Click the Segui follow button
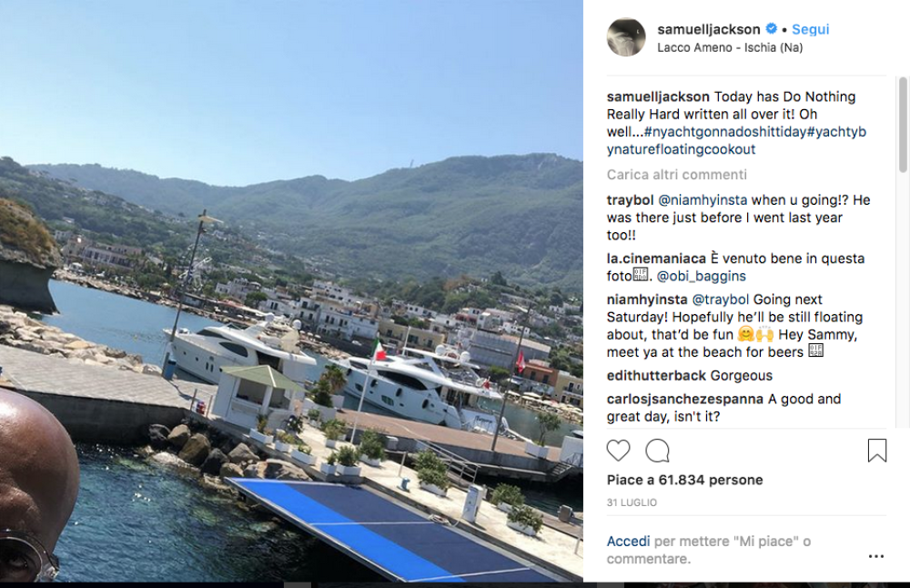910x588 pixels. [810, 29]
